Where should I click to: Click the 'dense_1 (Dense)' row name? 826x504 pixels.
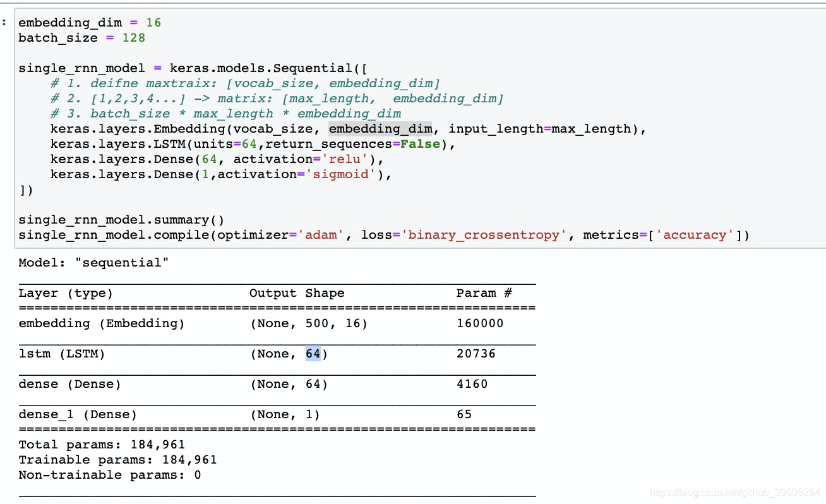78,414
